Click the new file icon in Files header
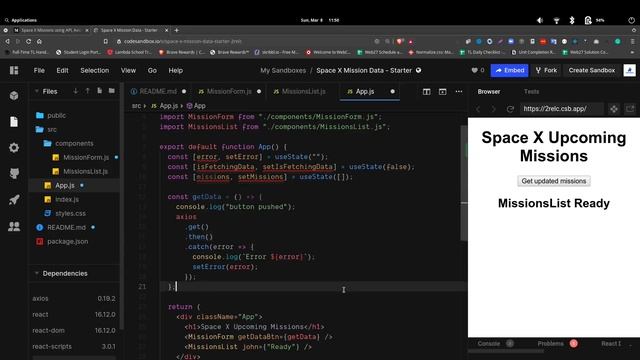Screen dimensions: 640x360 click(100, 91)
